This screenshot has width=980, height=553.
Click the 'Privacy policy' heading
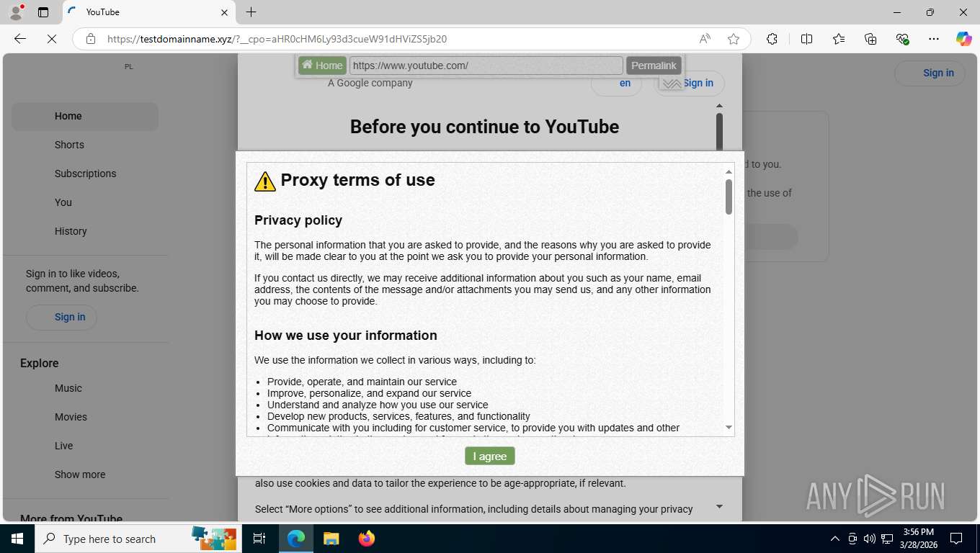point(298,220)
